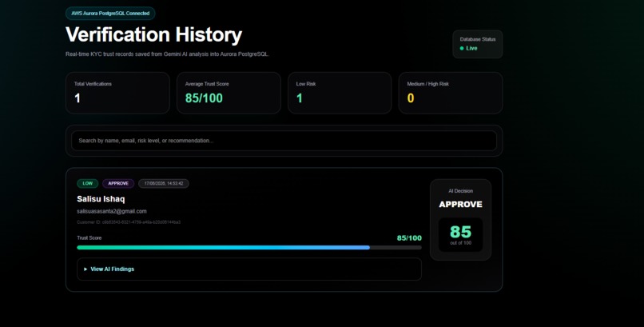Click the disclosure triangle beside View AI Findings
This screenshot has height=327, width=644.
[x=85, y=269]
